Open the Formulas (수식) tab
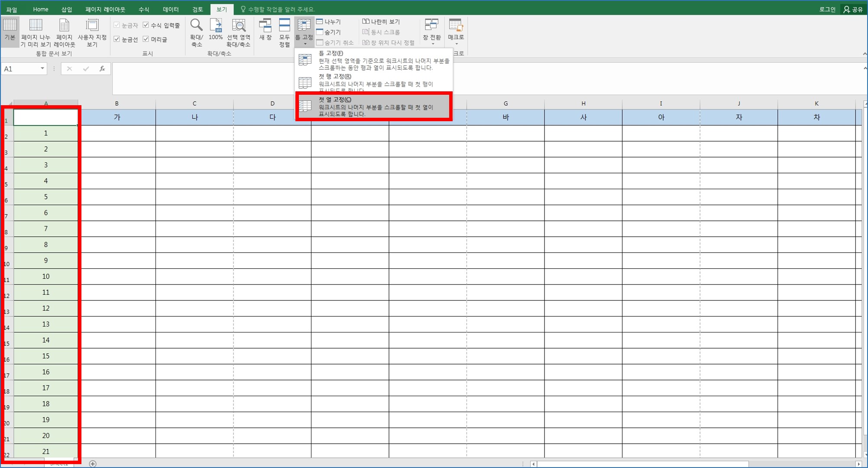Screen dimensions: 868x468 tap(144, 9)
